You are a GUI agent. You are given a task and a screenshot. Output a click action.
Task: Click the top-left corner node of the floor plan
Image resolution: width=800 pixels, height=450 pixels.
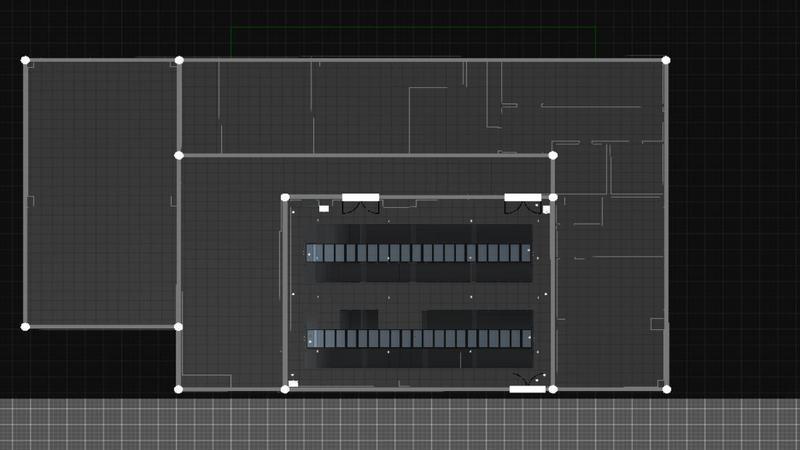26,60
